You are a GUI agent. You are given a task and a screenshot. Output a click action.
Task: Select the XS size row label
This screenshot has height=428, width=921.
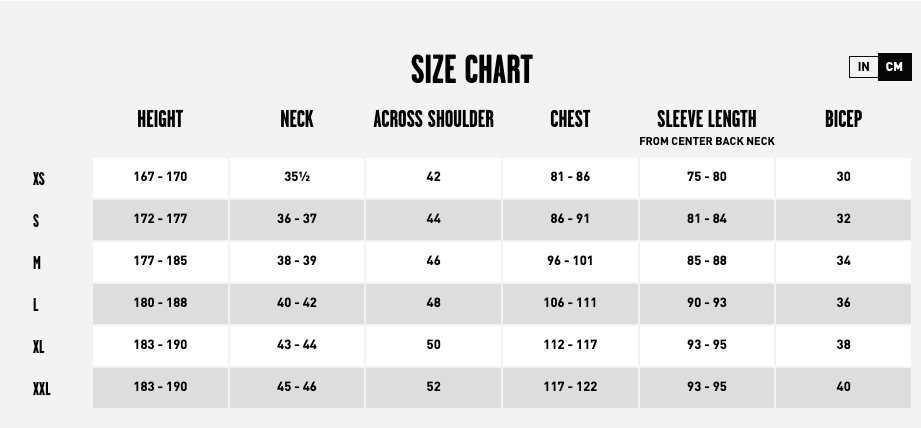tap(38, 180)
